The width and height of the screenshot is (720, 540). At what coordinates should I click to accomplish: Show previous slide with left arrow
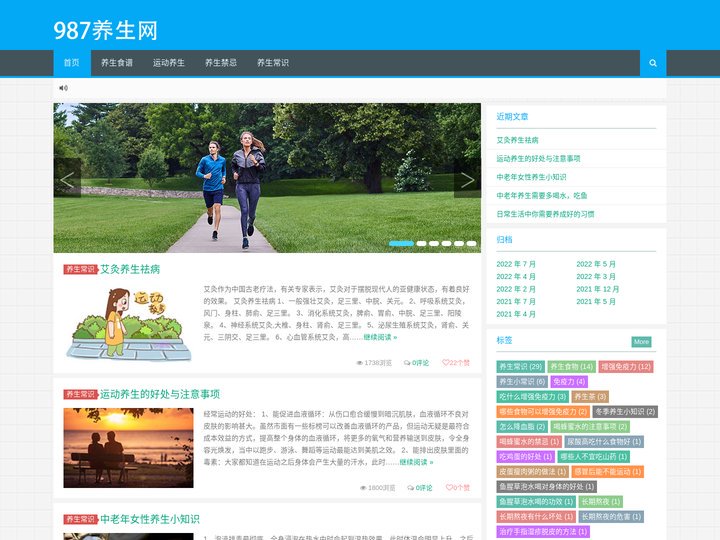click(67, 178)
